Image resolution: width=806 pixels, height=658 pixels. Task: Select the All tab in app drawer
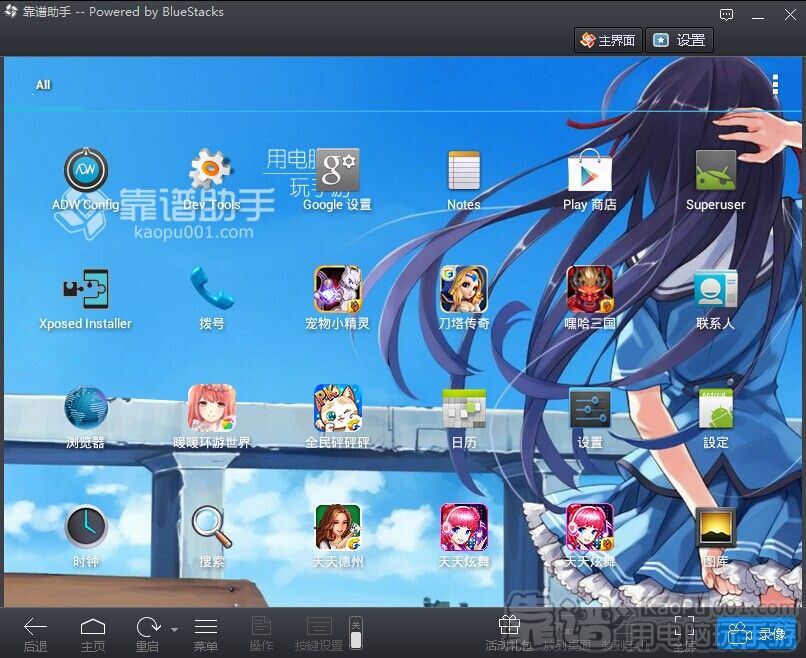pos(43,85)
